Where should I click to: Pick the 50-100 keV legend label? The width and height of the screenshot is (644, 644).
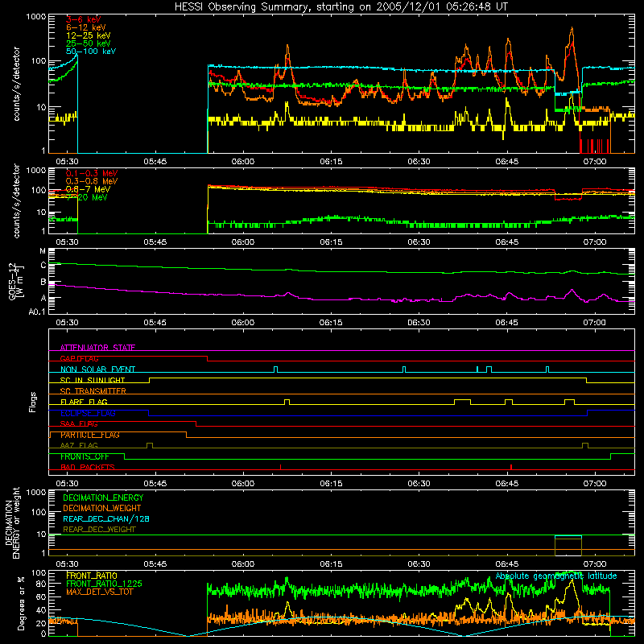point(91,52)
